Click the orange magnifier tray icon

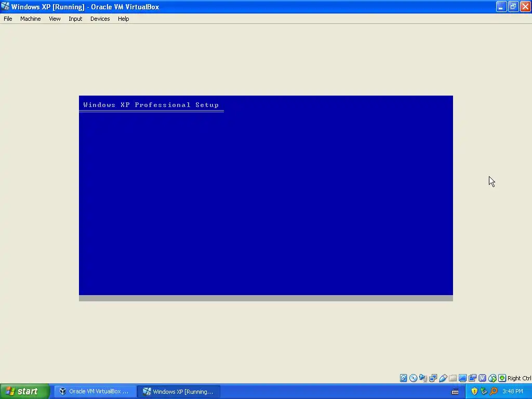tap(494, 391)
